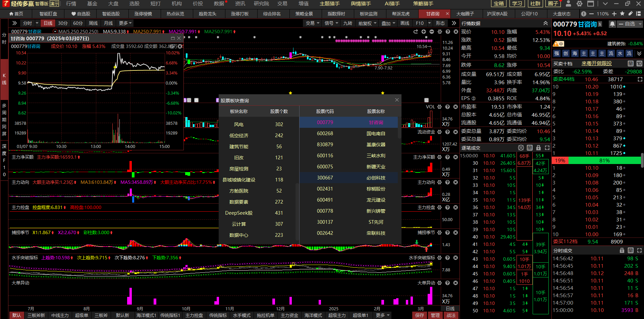Open the 交易 dropdown in chart toolbar
The image size is (644, 319).
(x=312, y=23)
